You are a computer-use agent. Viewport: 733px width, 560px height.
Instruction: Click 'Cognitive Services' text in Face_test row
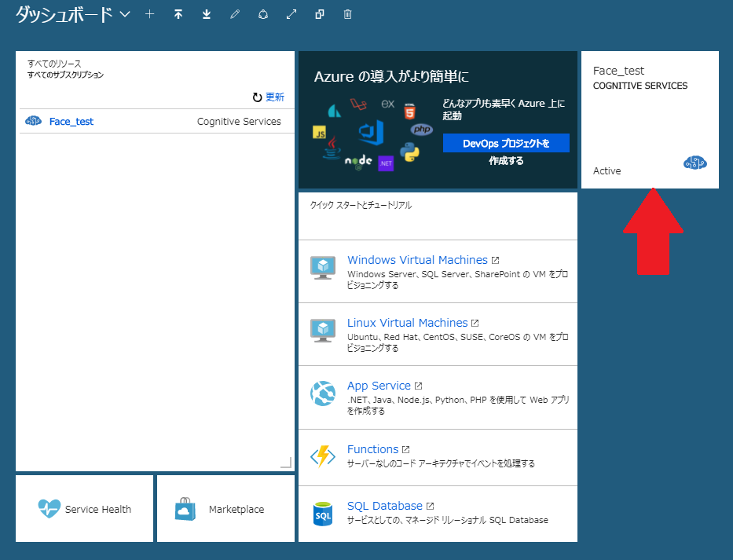[239, 122]
